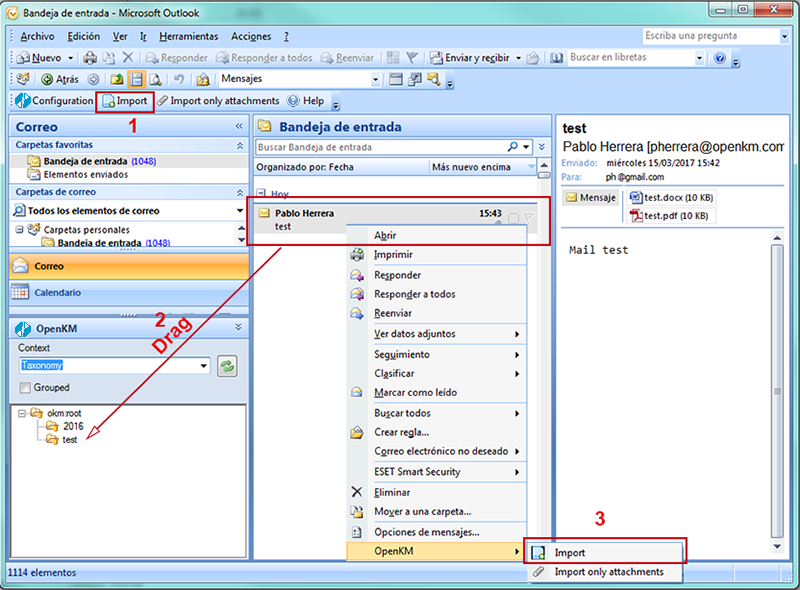Collapse the okm:root tree node

[x=22, y=413]
